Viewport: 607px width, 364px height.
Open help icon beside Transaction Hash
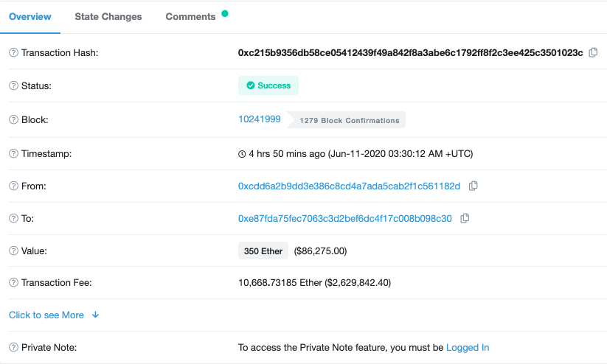[13, 52]
